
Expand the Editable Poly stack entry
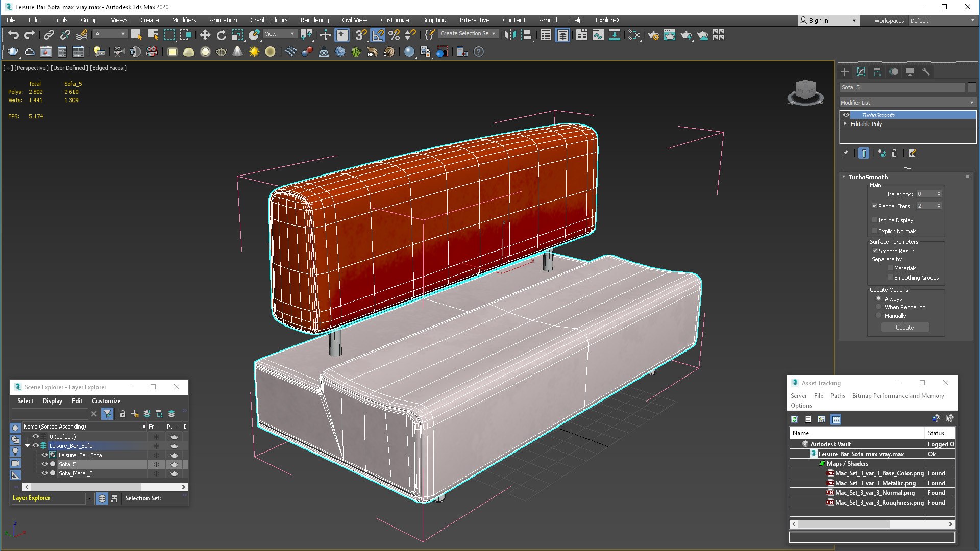tap(845, 124)
